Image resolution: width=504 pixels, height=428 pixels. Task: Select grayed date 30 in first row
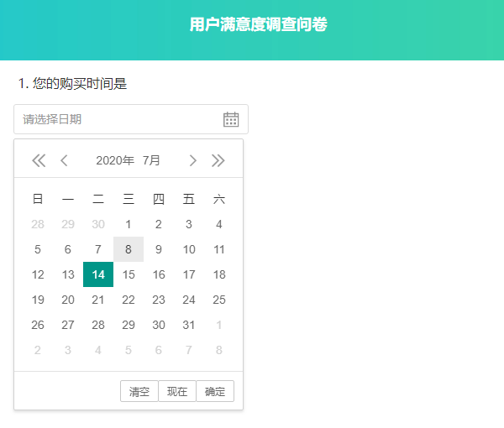pyautogui.click(x=98, y=224)
